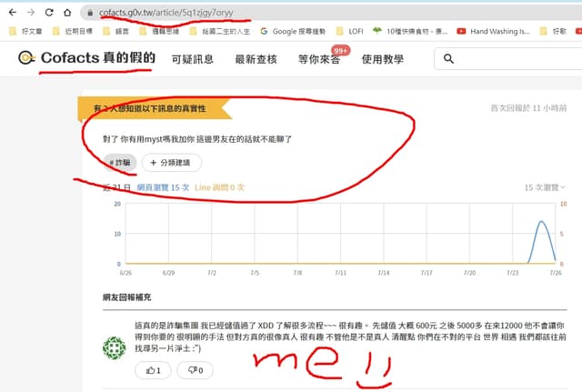Screen dimensions: 582x392
Task: Click the 近 31 日 label
Action: [116, 187]
